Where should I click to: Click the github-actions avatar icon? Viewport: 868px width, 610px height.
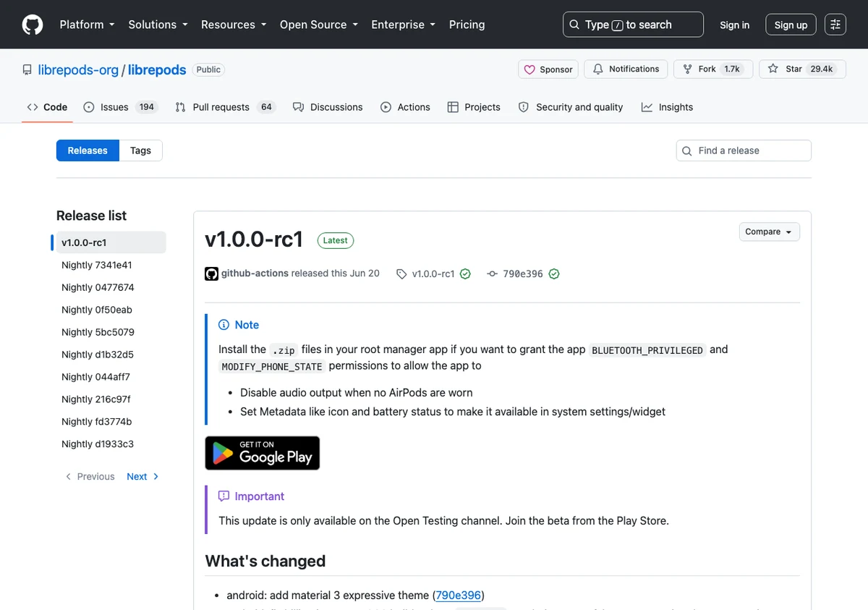pos(211,274)
